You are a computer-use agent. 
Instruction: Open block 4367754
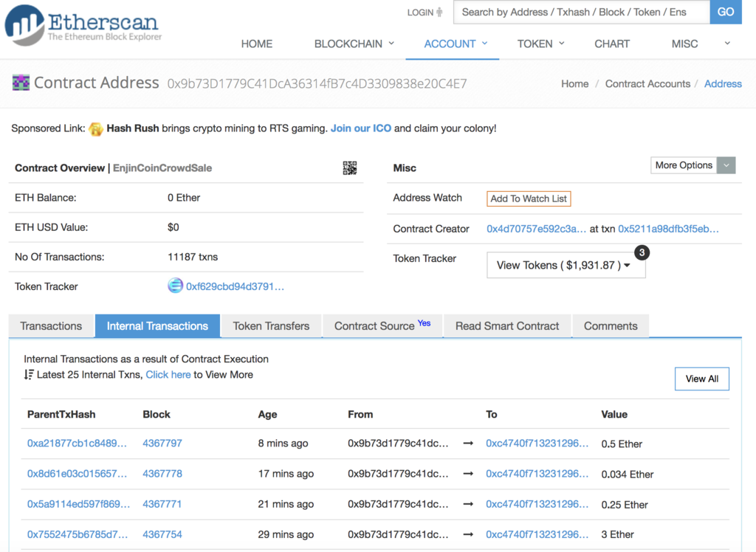(162, 534)
